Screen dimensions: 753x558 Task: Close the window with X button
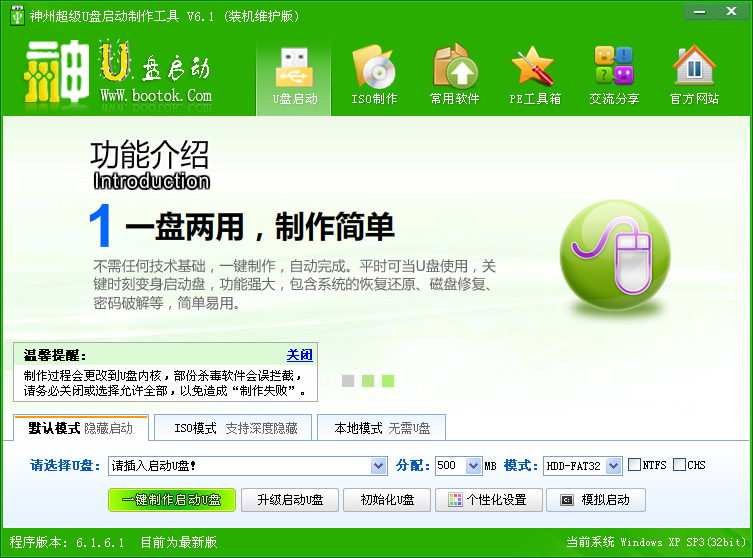(731, 12)
